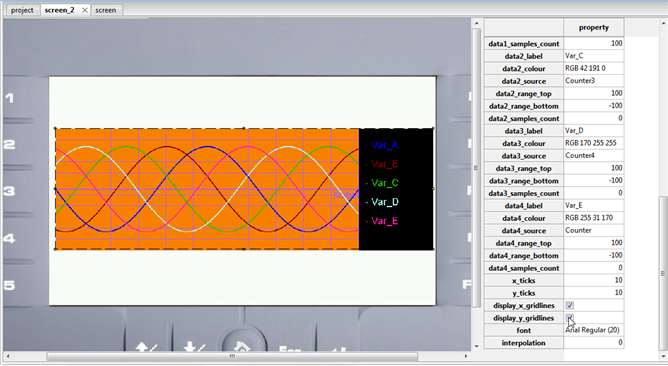Toggle display_x_gridlines checkbox
Screen dimensions: 668x366
click(570, 305)
